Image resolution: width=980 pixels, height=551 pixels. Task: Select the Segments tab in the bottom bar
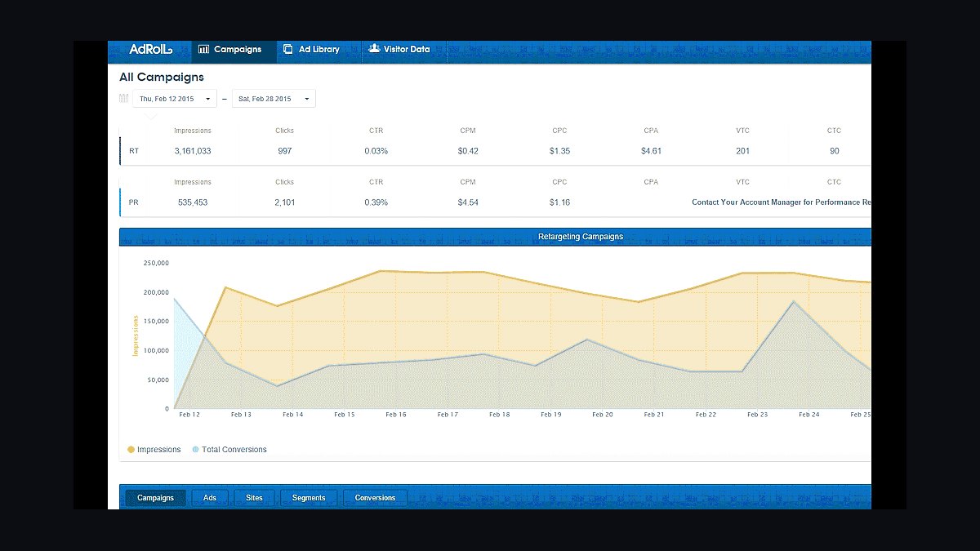309,498
